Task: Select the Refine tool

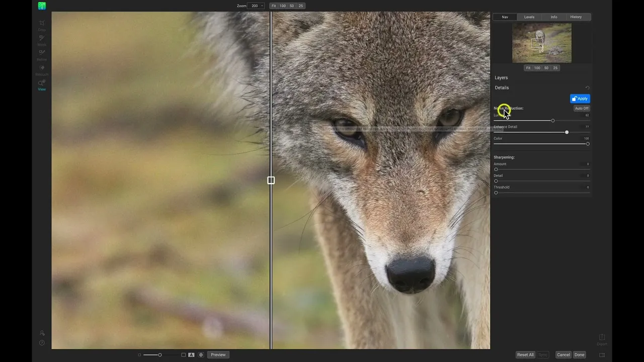Action: click(42, 55)
